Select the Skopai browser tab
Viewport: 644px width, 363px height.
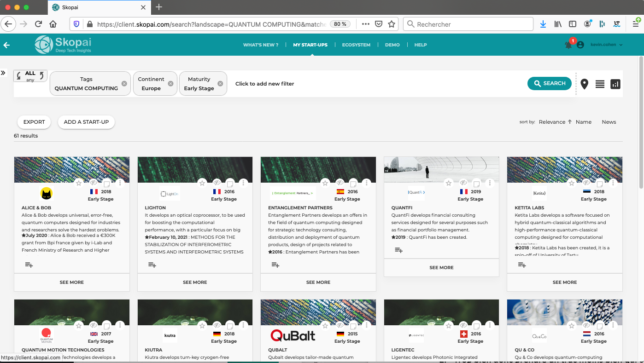coord(99,7)
